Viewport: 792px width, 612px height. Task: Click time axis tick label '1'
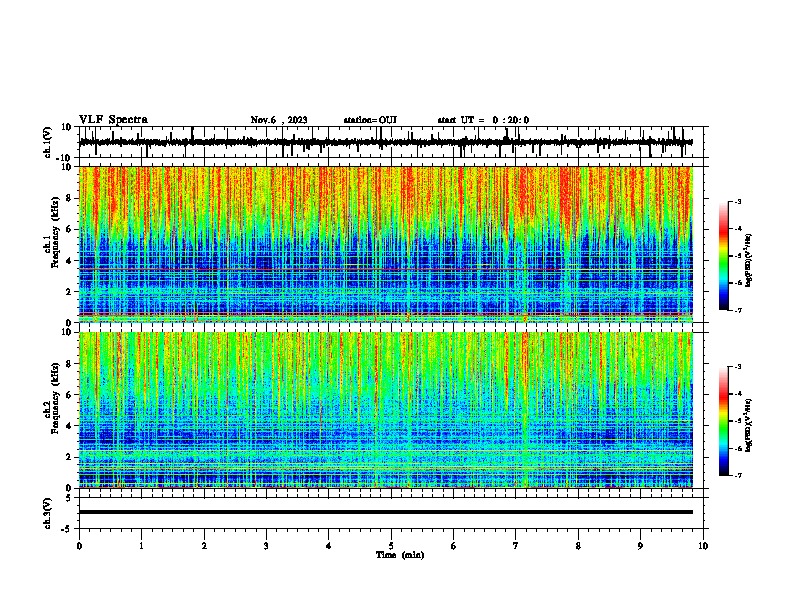tap(141, 546)
